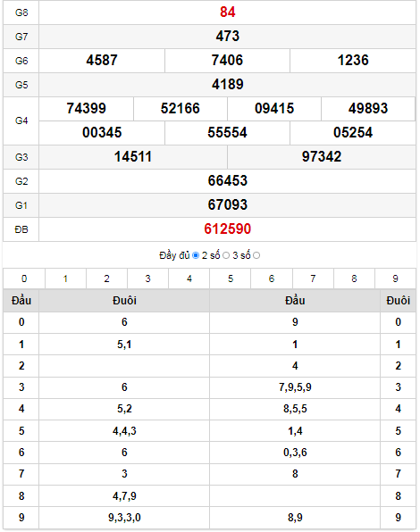Click the G4 result 09415
Screen dimensions: 420x532
click(x=274, y=109)
